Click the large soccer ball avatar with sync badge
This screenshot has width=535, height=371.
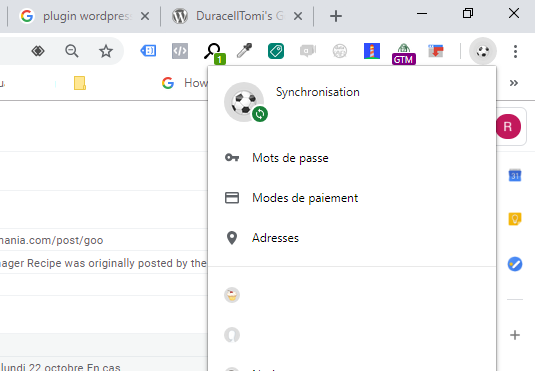246,102
